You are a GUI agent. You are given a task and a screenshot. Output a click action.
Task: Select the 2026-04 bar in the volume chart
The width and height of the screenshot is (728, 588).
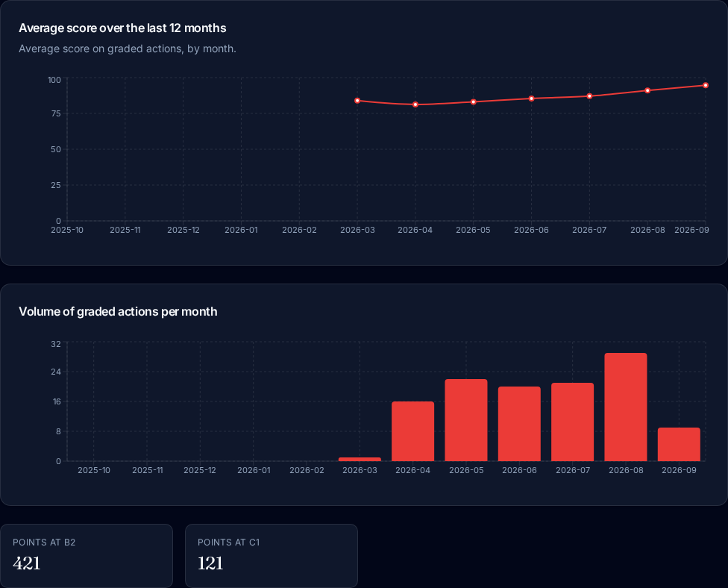[412, 431]
